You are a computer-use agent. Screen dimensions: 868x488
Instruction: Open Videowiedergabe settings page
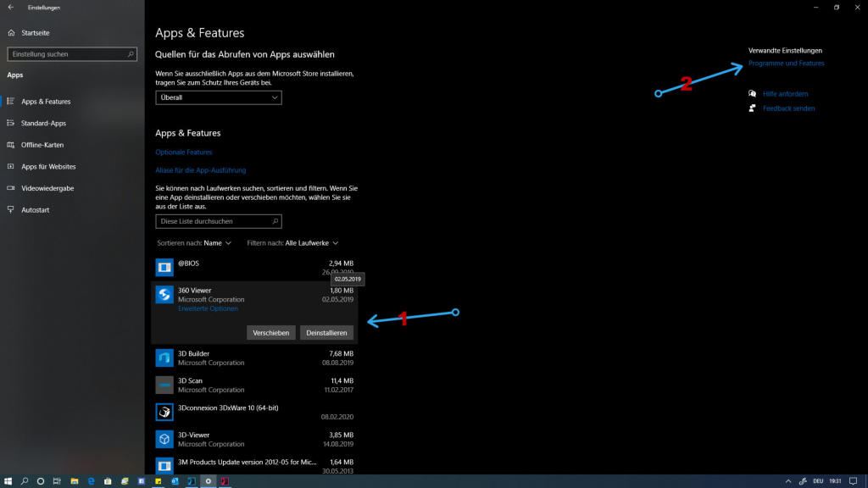(x=47, y=188)
